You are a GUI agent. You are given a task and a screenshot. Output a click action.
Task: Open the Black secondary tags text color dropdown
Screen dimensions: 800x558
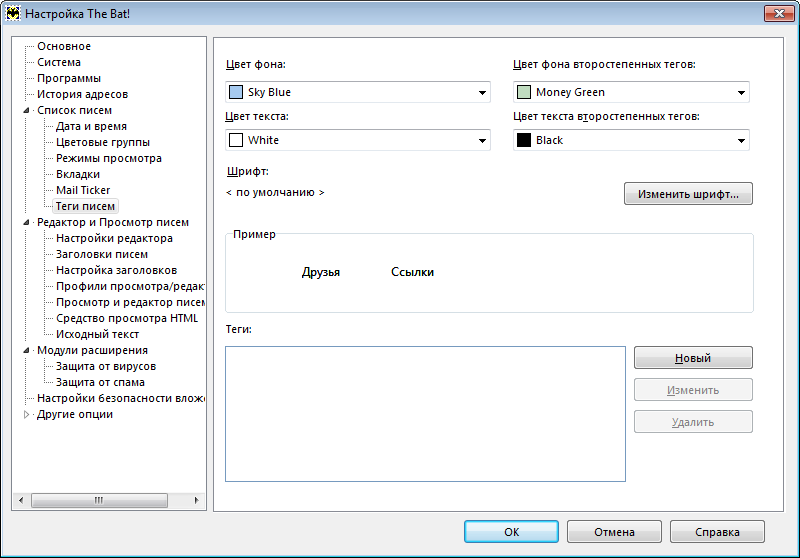coord(631,140)
